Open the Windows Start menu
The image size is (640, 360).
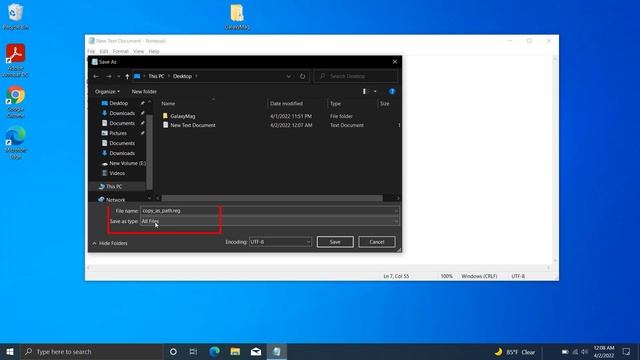click(x=10, y=351)
